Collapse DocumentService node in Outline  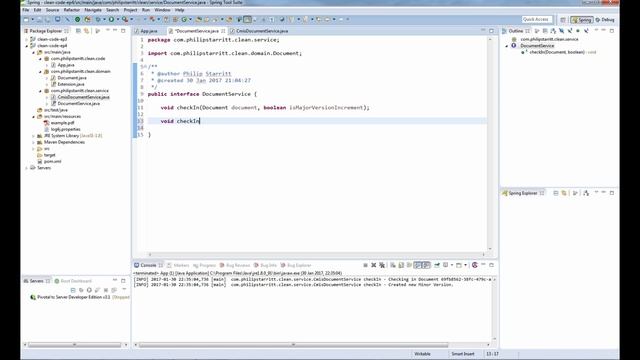507,46
